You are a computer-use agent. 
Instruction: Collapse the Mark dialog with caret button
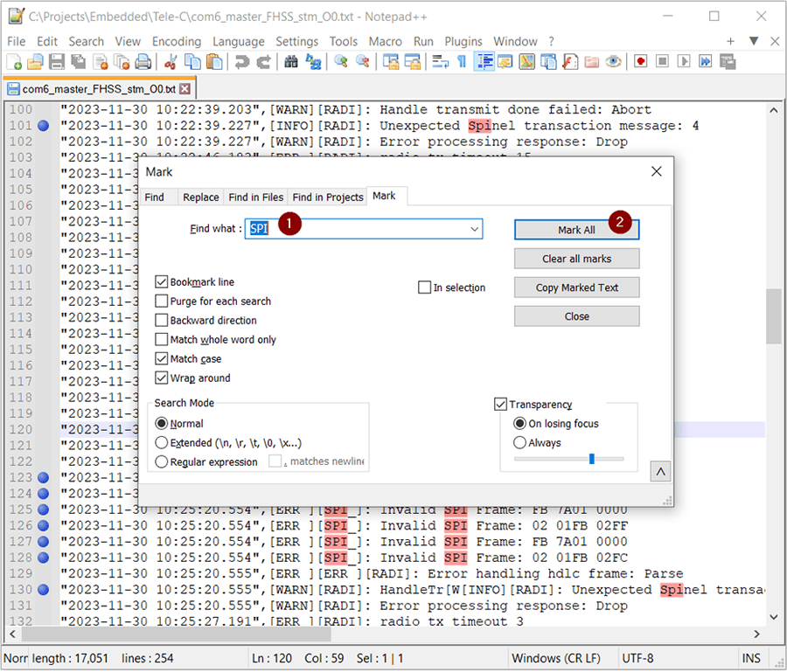(x=660, y=472)
